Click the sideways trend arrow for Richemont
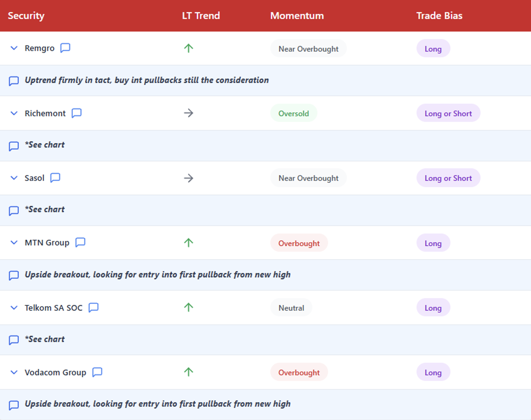This screenshot has width=531, height=420. [188, 113]
